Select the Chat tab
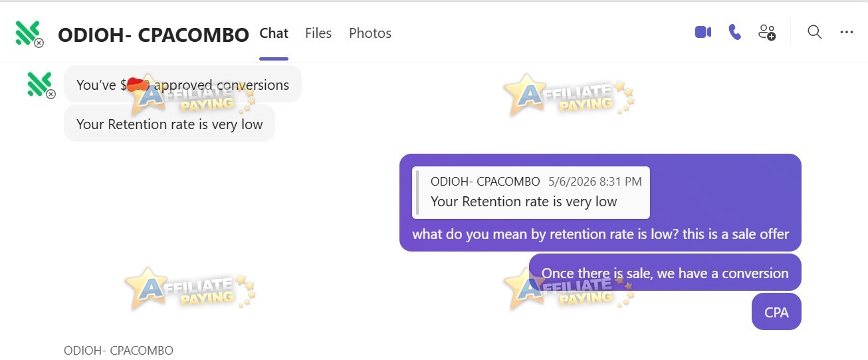This screenshot has width=868, height=360. pos(274,33)
